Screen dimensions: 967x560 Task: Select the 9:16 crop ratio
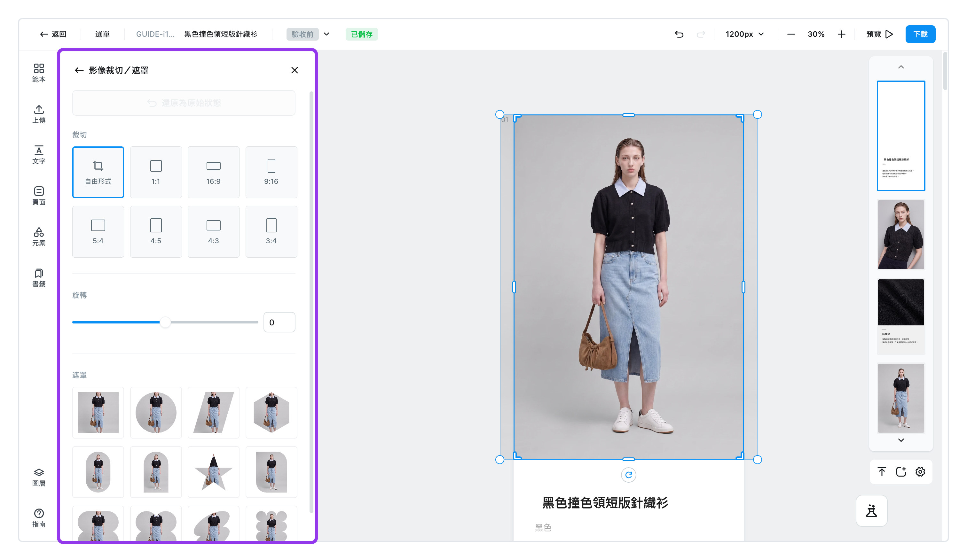tap(271, 172)
